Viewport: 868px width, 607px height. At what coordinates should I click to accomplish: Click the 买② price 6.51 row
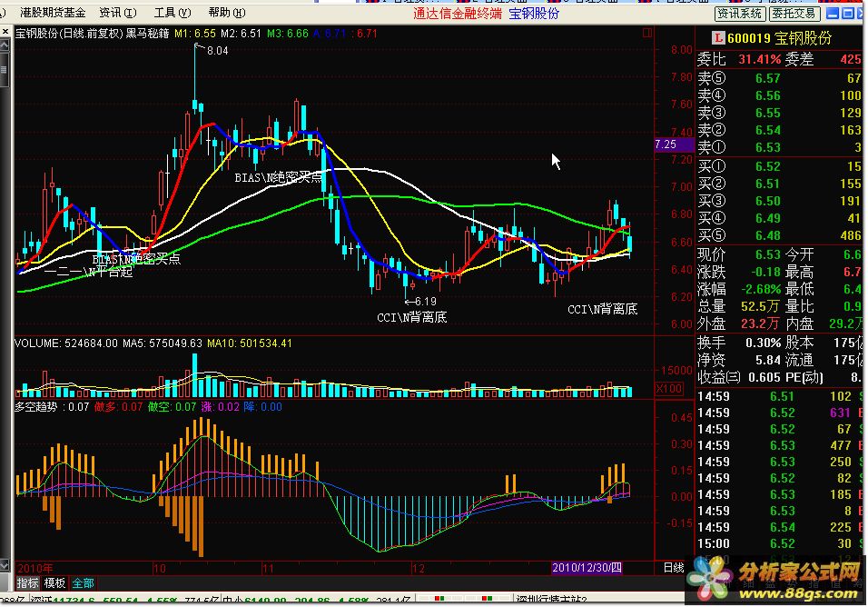click(x=779, y=184)
